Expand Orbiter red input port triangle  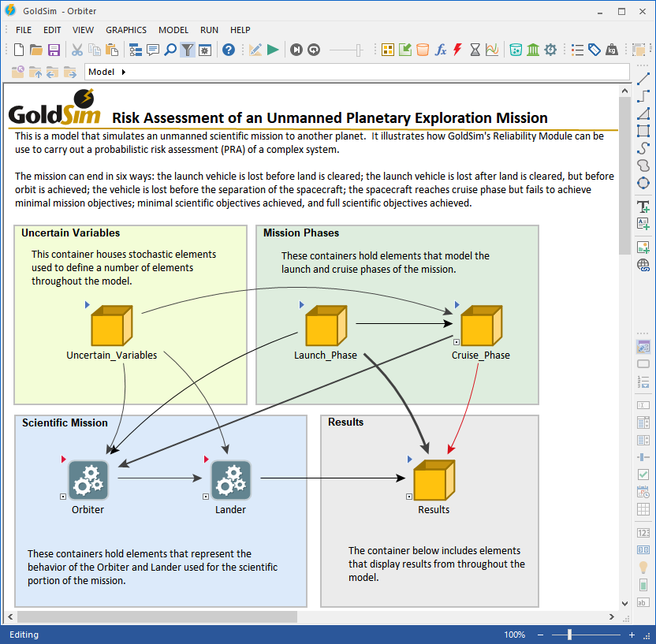63,460
